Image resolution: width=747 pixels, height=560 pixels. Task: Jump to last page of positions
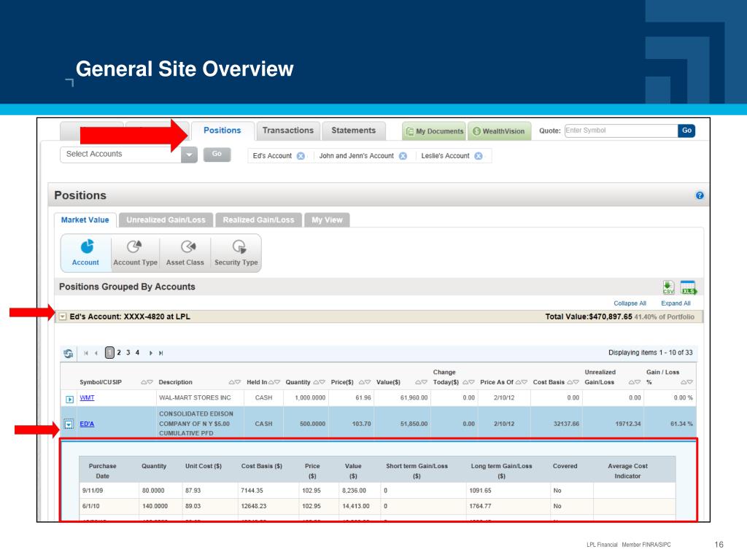coord(161,354)
